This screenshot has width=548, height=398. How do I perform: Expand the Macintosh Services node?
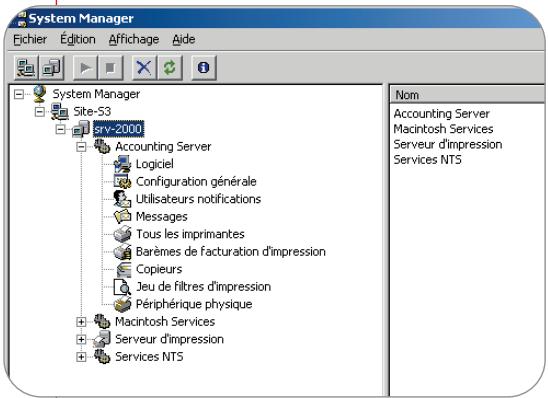pyautogui.click(x=81, y=322)
